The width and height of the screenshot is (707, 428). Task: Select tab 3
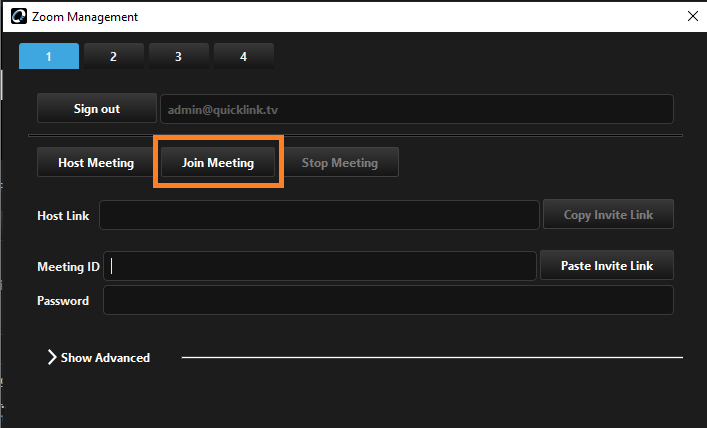pos(178,56)
